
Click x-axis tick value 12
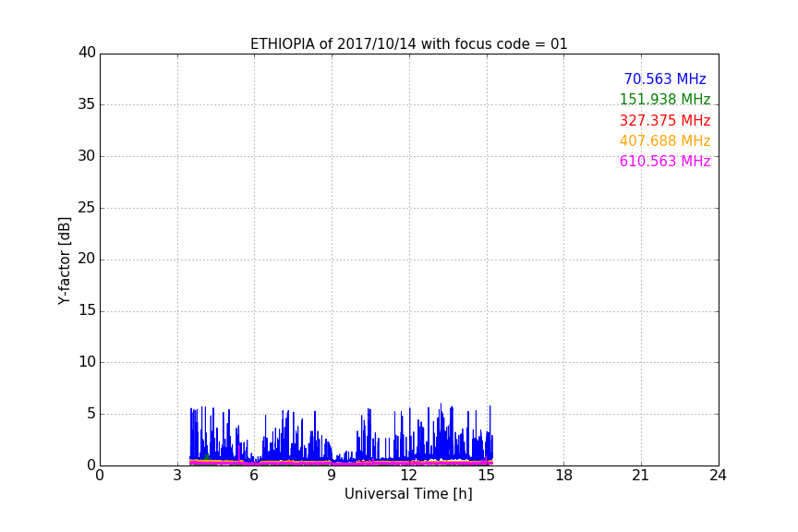tap(408, 476)
